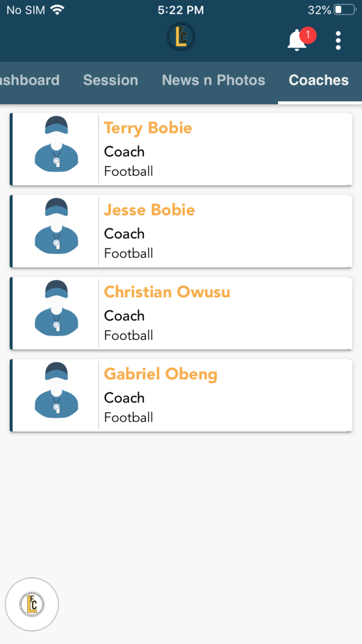Select the Coaches tab
This screenshot has height=644, width=362.
pos(319,80)
